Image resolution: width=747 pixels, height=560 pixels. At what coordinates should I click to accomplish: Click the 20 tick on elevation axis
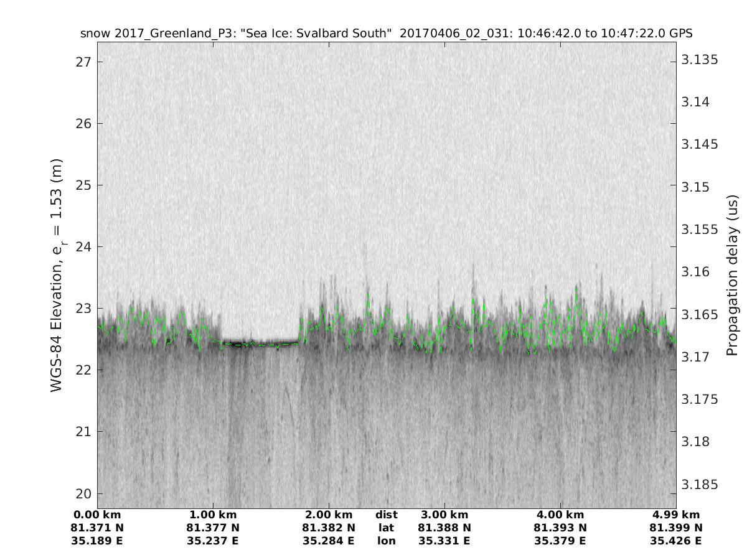[83, 493]
